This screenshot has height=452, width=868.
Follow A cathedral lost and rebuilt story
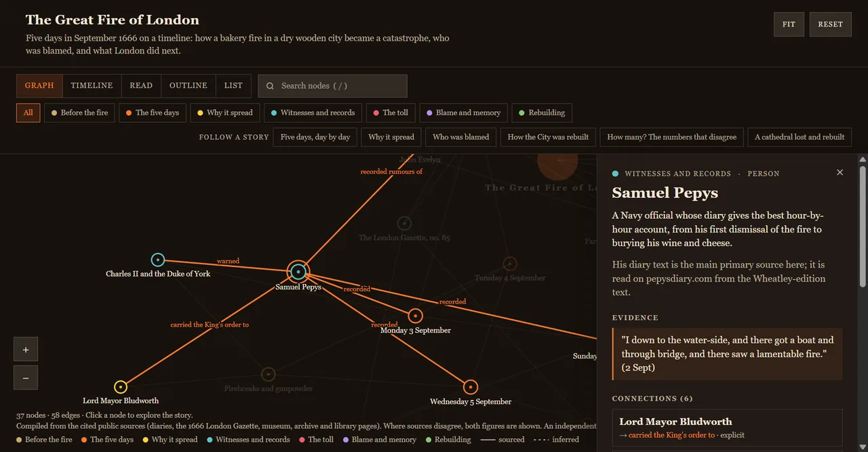tap(800, 137)
